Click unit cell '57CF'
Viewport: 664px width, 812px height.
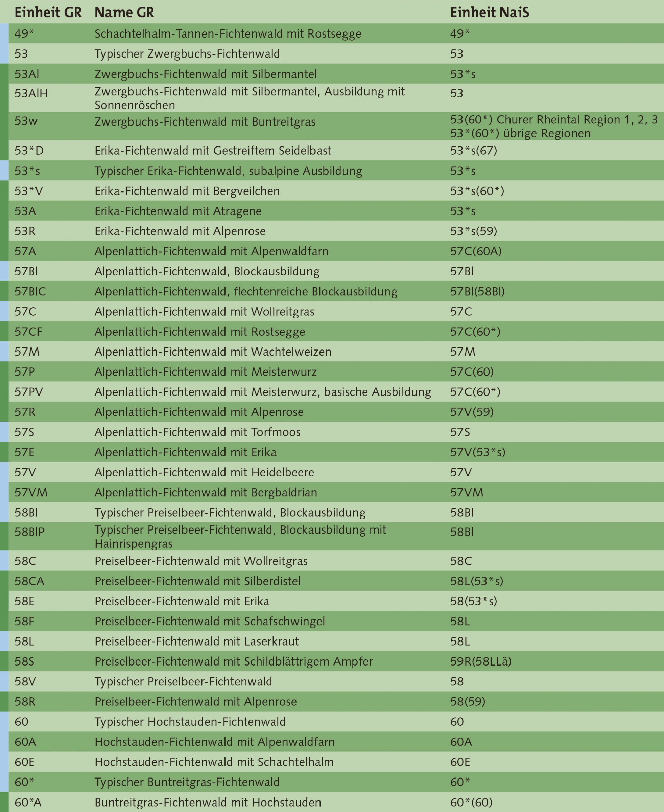(28, 332)
